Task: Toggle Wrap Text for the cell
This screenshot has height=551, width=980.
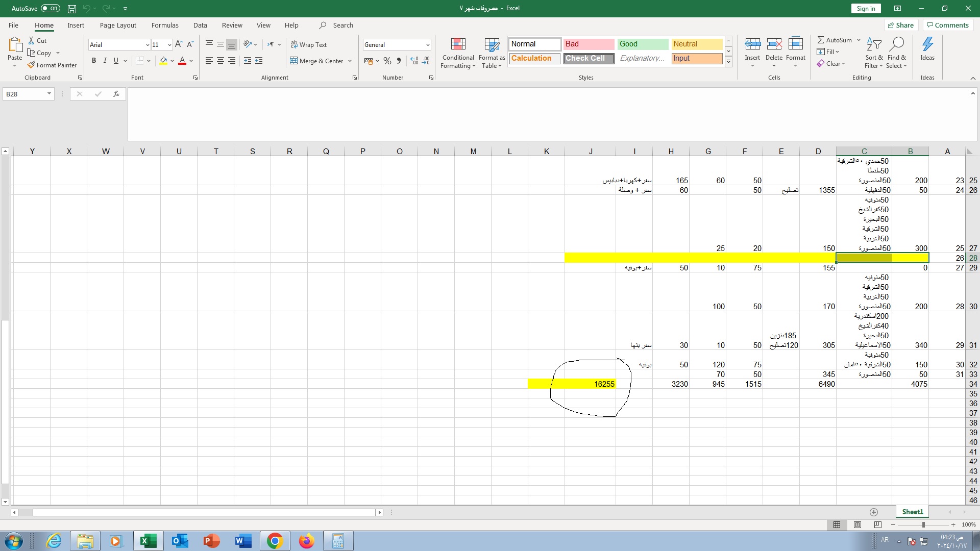Action: coord(309,44)
